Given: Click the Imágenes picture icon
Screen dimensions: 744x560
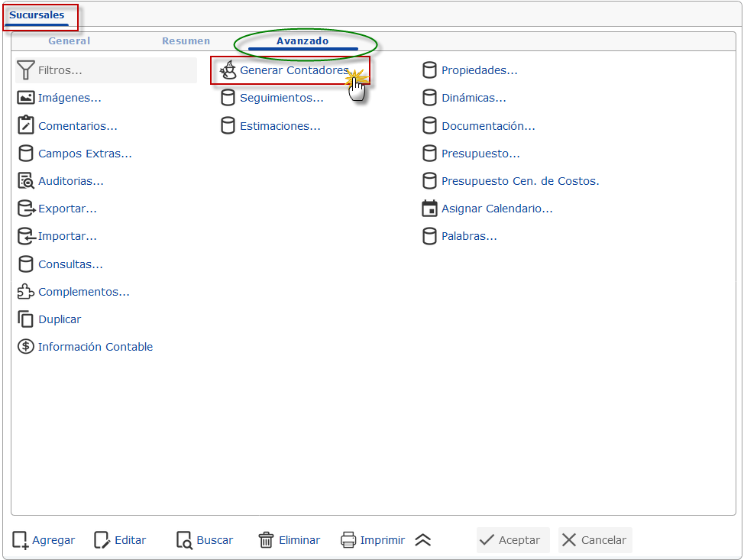Looking at the screenshot, I should coord(26,98).
